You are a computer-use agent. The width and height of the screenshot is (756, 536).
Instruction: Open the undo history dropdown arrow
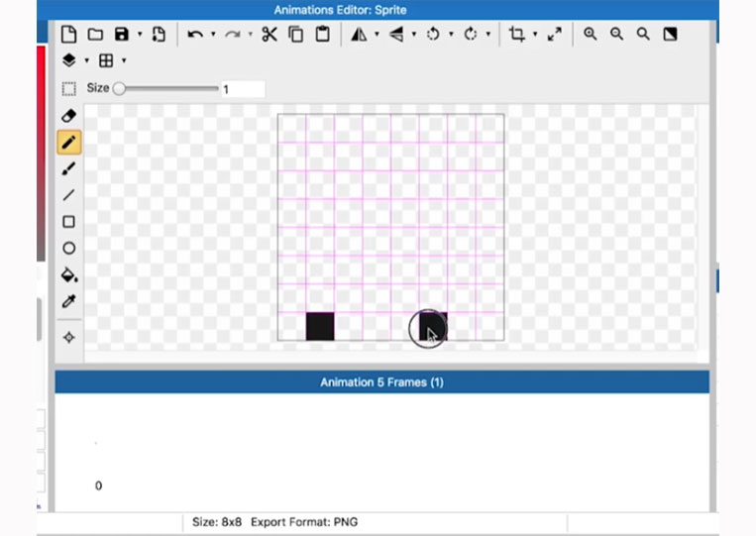pyautogui.click(x=213, y=35)
